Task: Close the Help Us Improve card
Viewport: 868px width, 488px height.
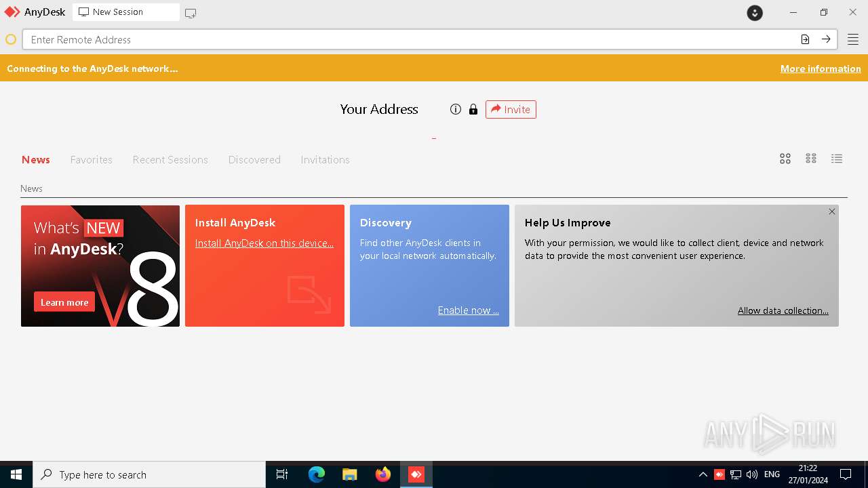Action: (x=832, y=211)
